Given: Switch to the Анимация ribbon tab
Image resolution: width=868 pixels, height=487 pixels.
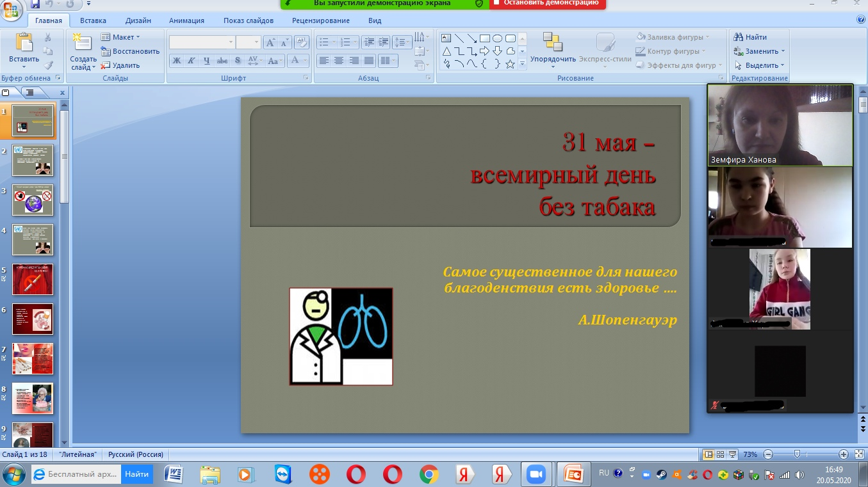Looking at the screenshot, I should 186,20.
